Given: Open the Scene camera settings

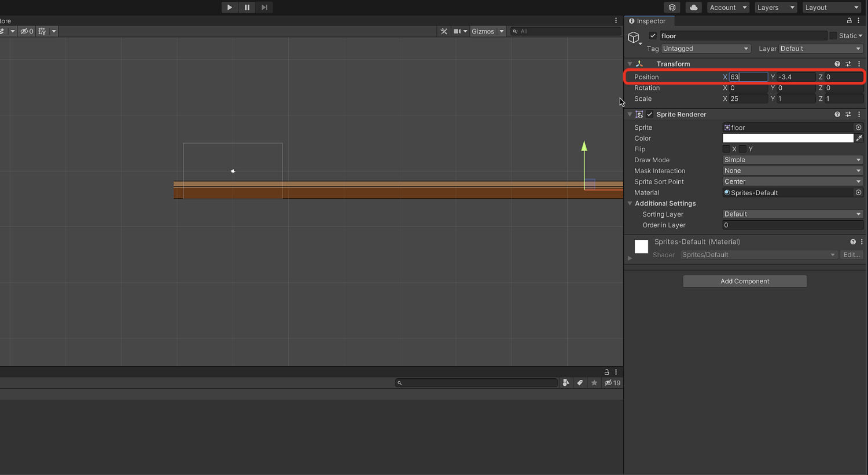Looking at the screenshot, I should click(460, 31).
